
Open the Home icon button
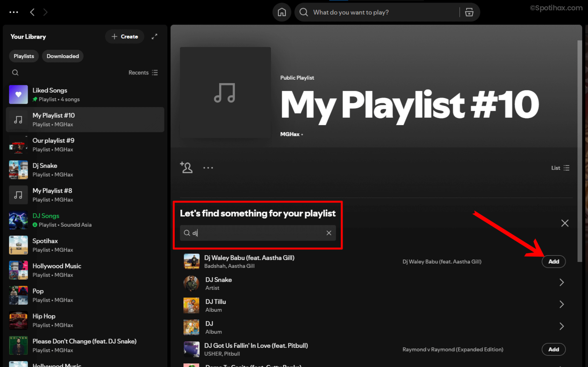tap(282, 12)
